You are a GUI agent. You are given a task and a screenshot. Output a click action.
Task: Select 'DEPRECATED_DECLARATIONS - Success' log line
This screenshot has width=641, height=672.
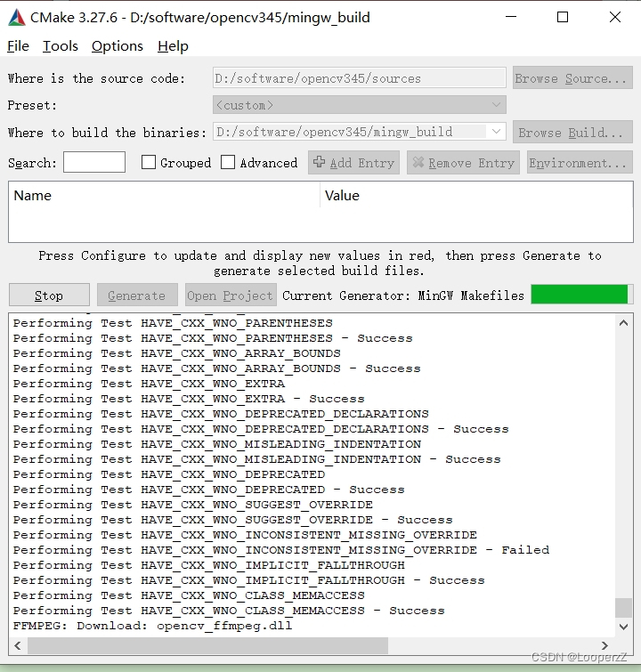261,429
